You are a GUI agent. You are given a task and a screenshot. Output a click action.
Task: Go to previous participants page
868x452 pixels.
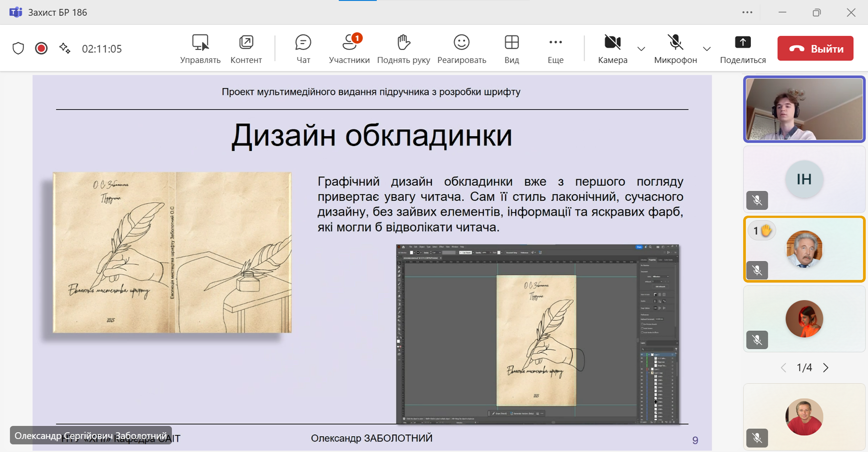(783, 368)
